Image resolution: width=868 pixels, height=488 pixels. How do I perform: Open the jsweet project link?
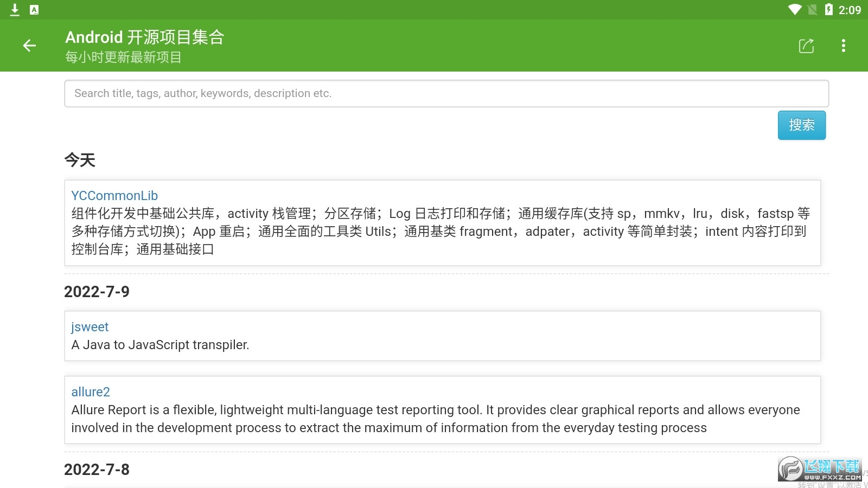90,327
